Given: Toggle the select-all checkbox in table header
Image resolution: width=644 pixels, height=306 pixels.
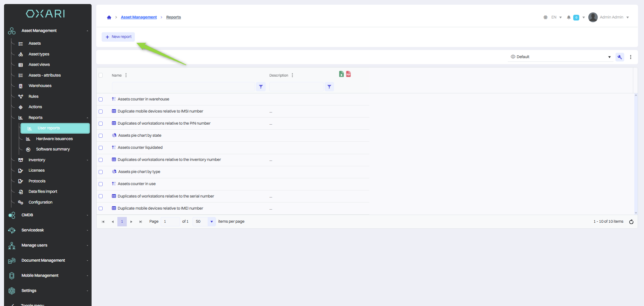Looking at the screenshot, I should [101, 75].
